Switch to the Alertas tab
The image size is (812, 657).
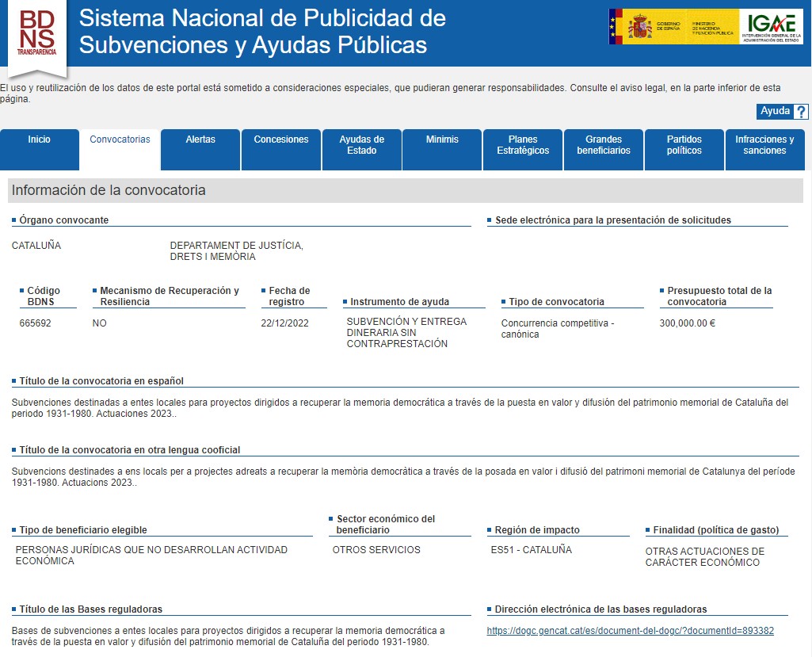[x=200, y=140]
